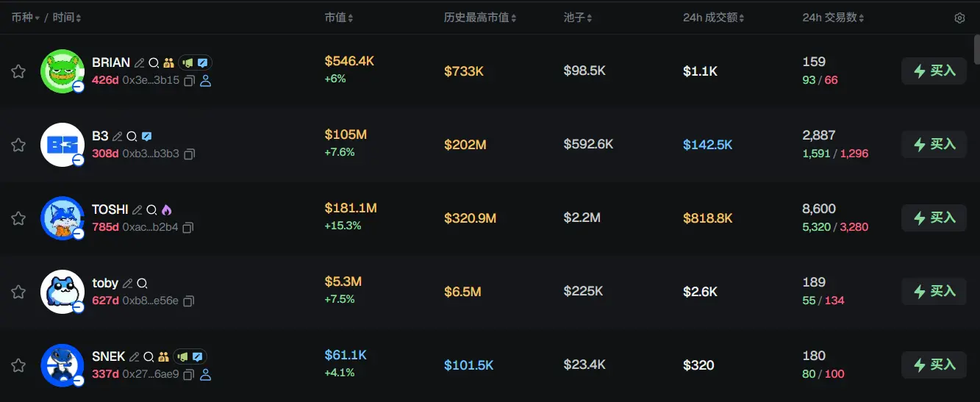
Task: Click the toby token avatar
Action: point(62,292)
